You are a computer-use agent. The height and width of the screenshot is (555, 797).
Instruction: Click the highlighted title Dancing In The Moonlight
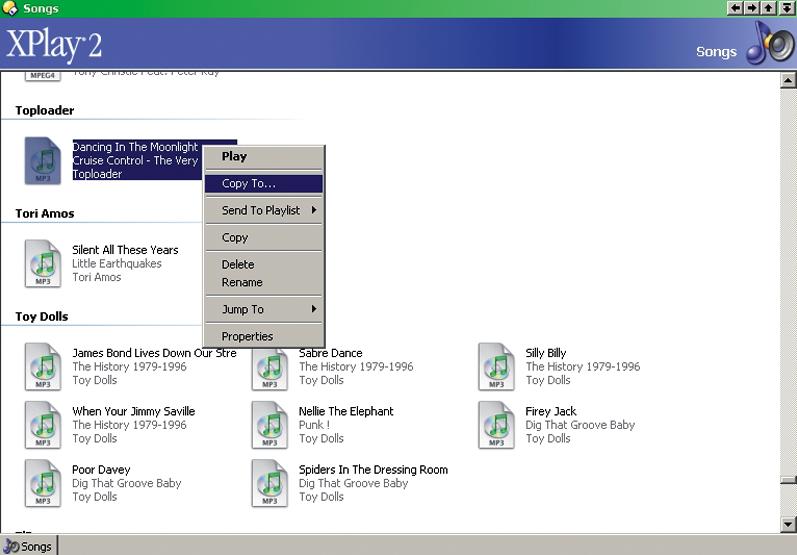135,147
